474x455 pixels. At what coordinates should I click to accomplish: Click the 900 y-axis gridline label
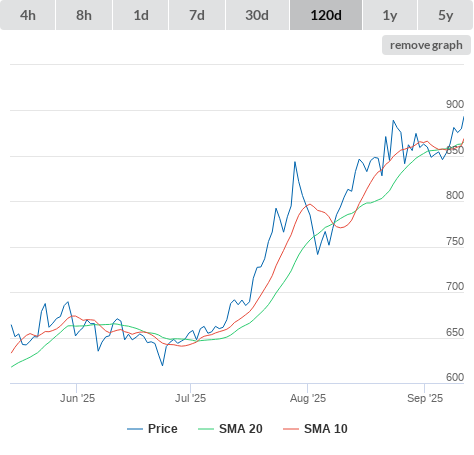[455, 104]
